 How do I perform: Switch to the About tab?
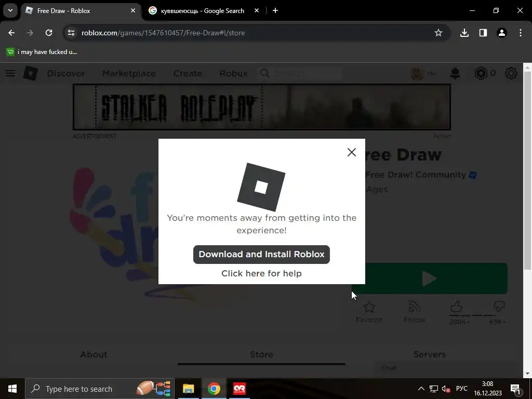pyautogui.click(x=94, y=354)
